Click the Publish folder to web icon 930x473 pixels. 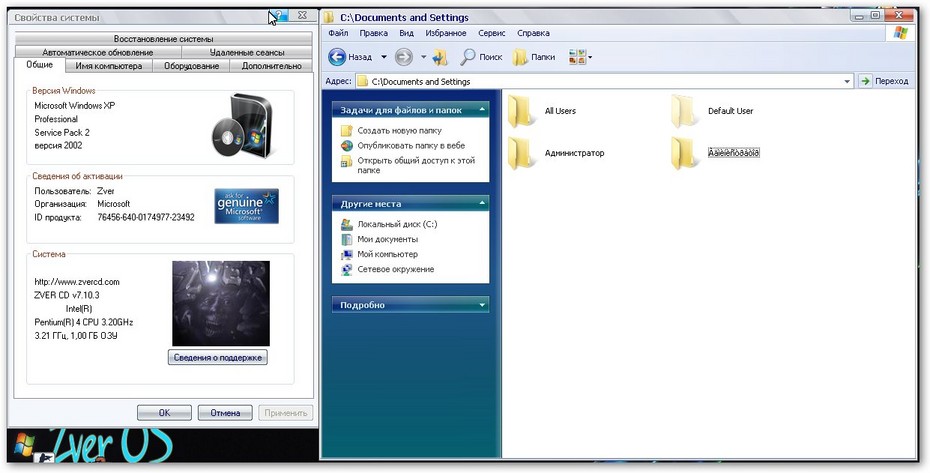pyautogui.click(x=347, y=145)
